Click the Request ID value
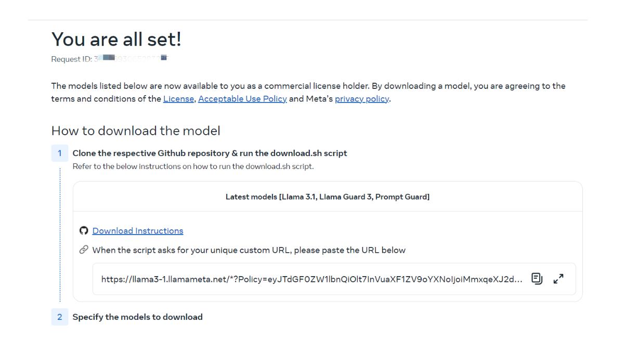 (x=131, y=58)
